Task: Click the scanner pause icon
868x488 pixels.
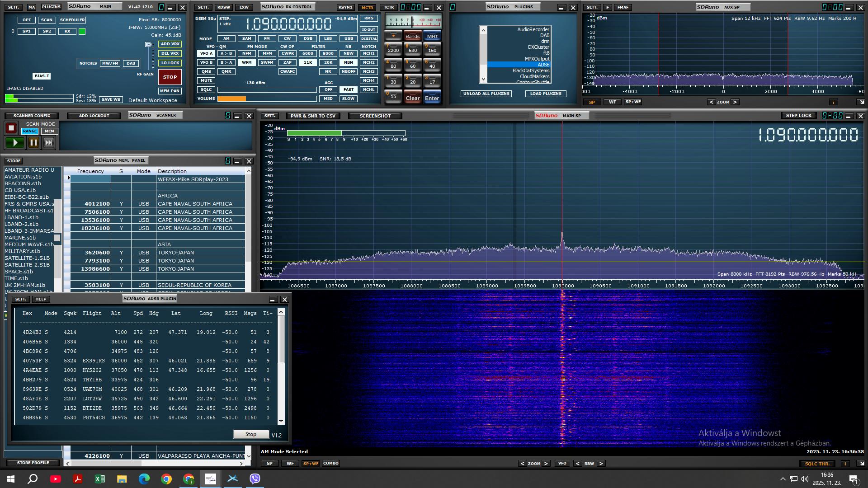Action: tap(33, 143)
